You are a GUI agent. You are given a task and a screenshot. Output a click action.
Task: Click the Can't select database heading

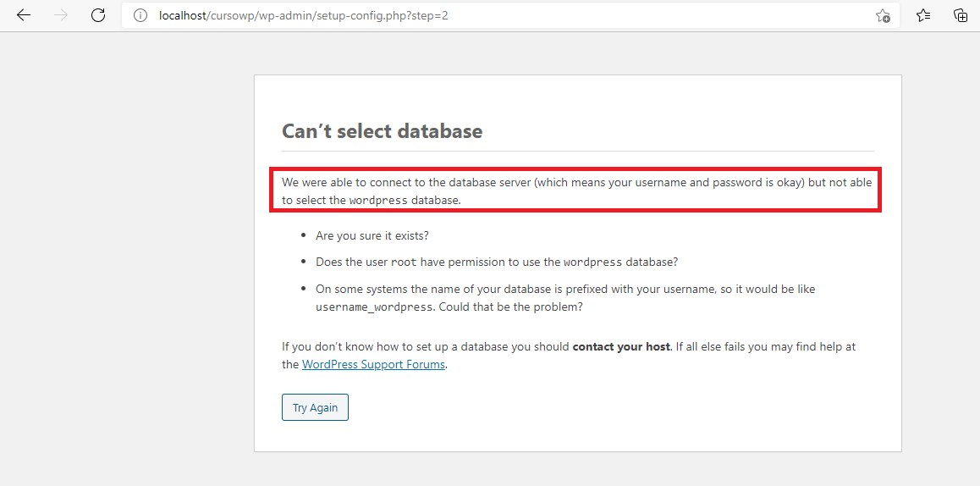[382, 130]
